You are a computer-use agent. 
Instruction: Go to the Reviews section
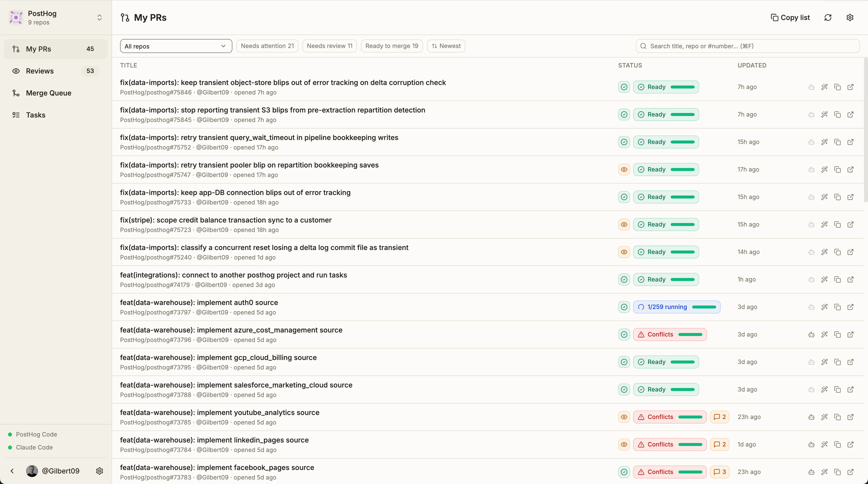click(56, 71)
